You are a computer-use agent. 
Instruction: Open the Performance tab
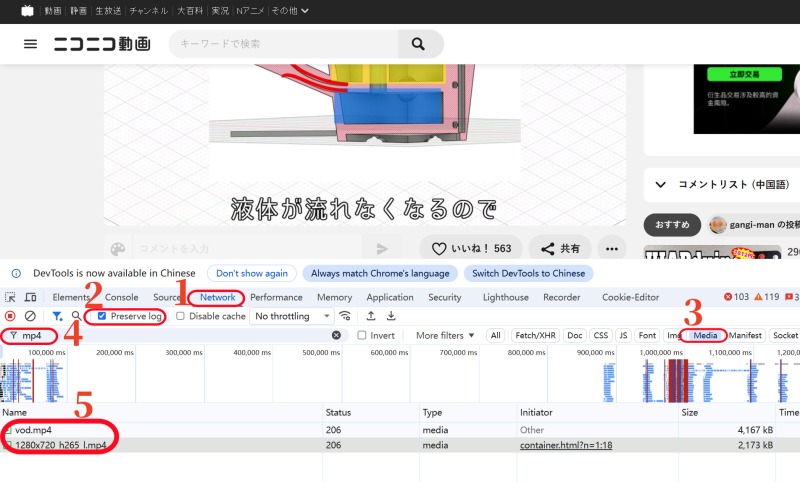pyautogui.click(x=276, y=297)
